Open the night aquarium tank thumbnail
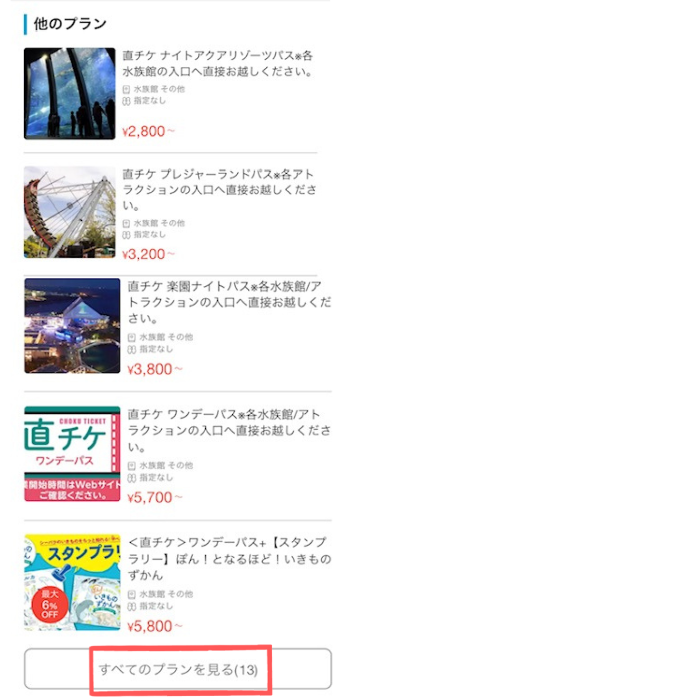700x700 pixels. tap(70, 93)
